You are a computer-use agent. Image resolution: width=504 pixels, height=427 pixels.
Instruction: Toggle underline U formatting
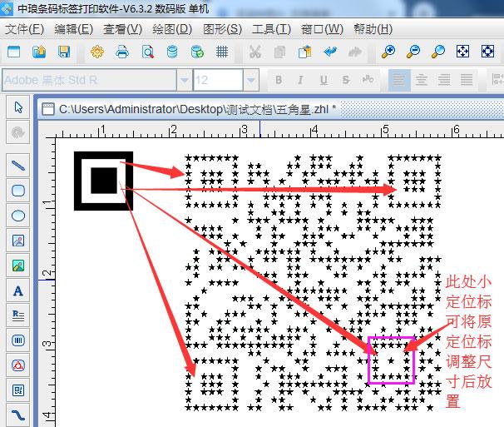point(324,80)
